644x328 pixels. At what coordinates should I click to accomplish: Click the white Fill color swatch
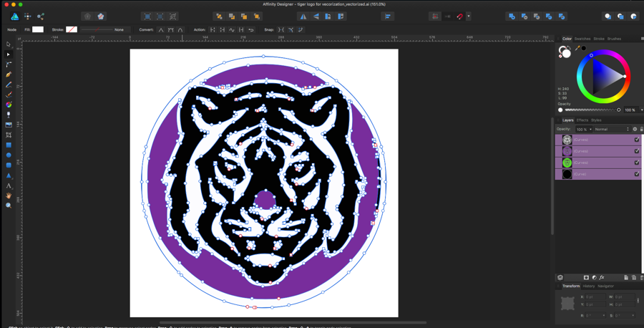coord(38,29)
